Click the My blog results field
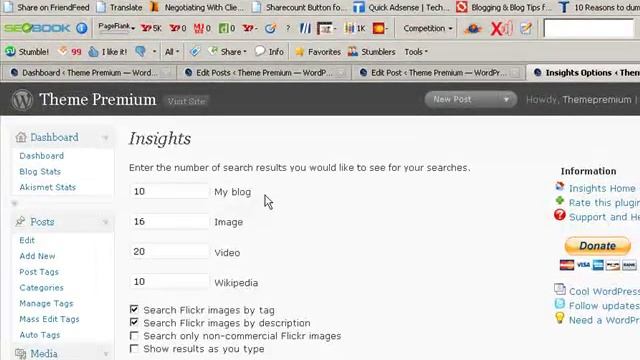Screen dimensions: 640x360 [x=169, y=191]
